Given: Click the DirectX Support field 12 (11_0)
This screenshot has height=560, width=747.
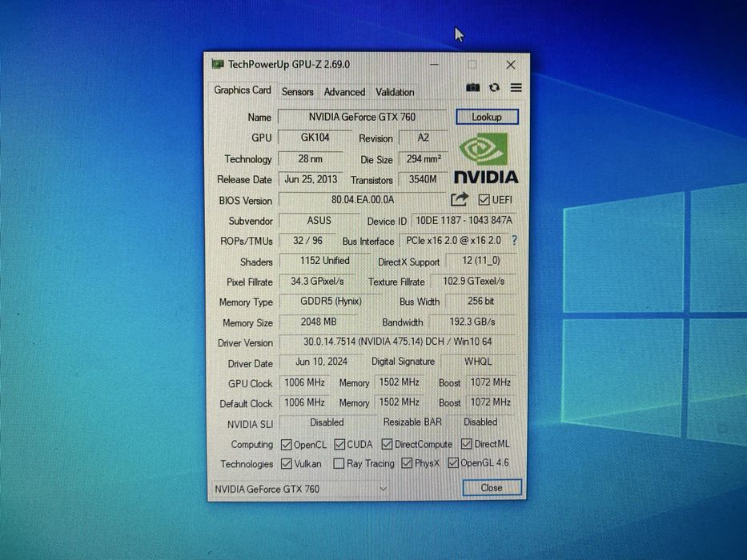Looking at the screenshot, I should coord(481,261).
